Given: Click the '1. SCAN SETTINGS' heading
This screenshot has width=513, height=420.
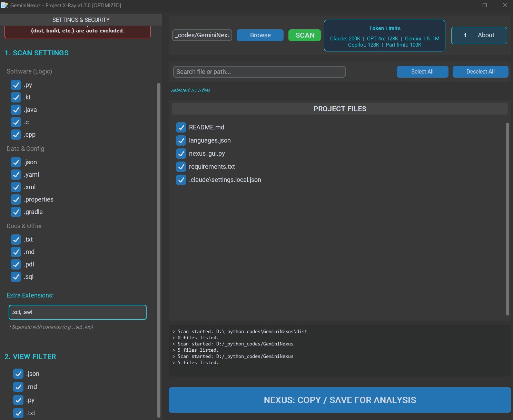Looking at the screenshot, I should coord(37,53).
